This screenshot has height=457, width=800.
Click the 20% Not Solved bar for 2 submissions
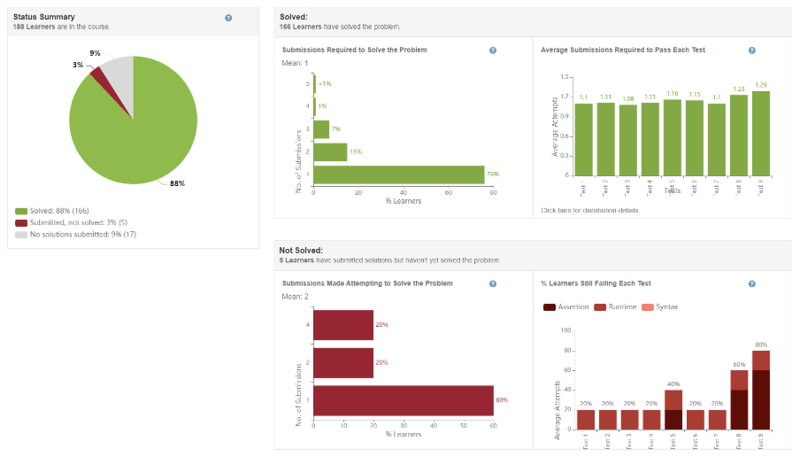[x=343, y=363]
